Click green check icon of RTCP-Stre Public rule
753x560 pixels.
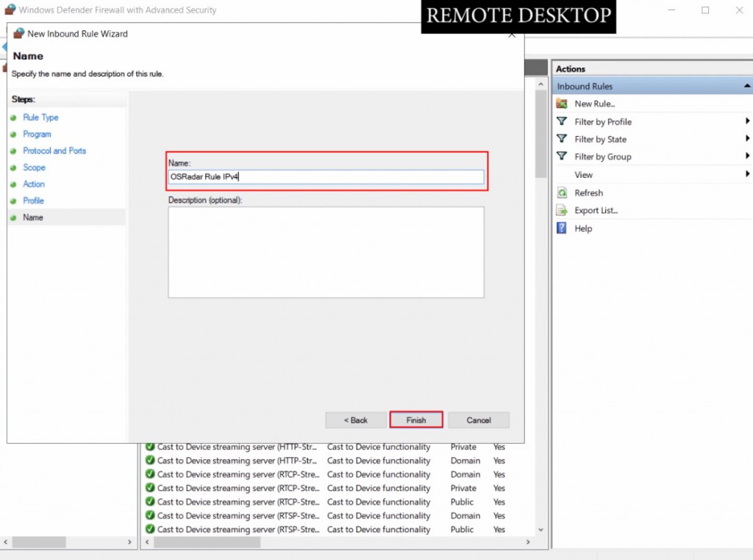tap(150, 502)
